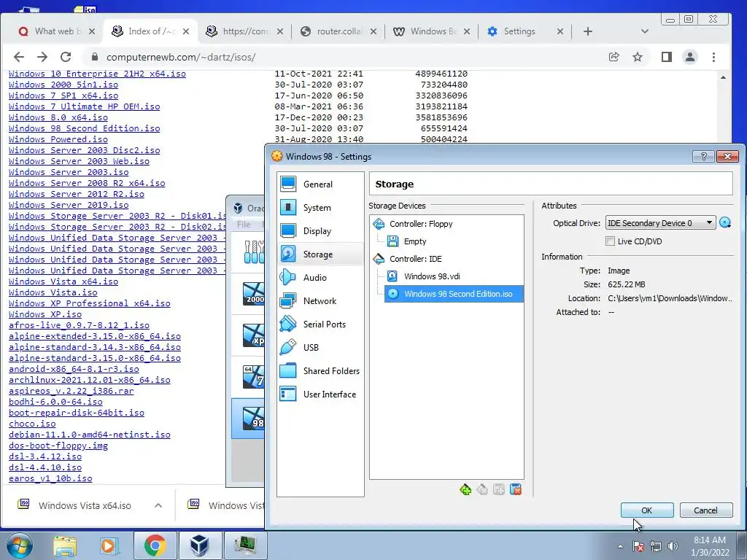Open the Windows_2000_5in1.iso link
747x560 pixels.
[x=63, y=85]
